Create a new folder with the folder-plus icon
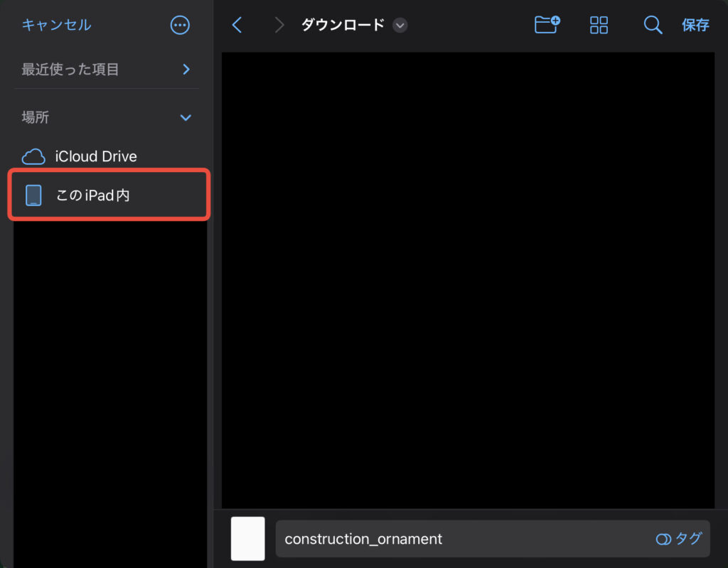The width and height of the screenshot is (728, 568). (547, 25)
